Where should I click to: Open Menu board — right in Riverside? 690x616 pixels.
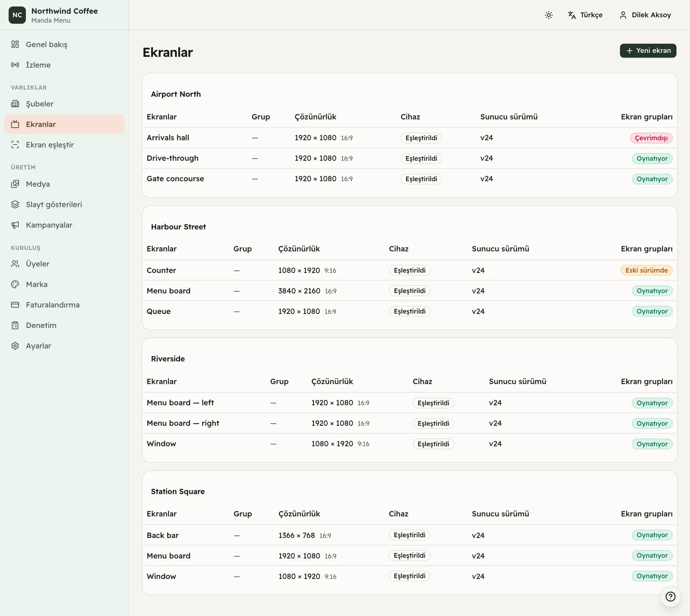click(409, 423)
